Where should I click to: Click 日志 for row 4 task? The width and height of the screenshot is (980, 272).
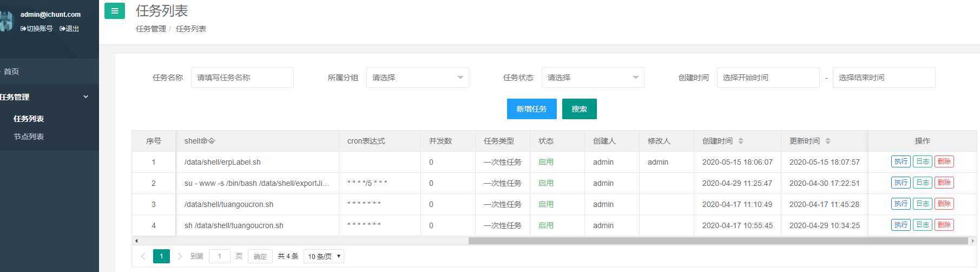tap(923, 225)
